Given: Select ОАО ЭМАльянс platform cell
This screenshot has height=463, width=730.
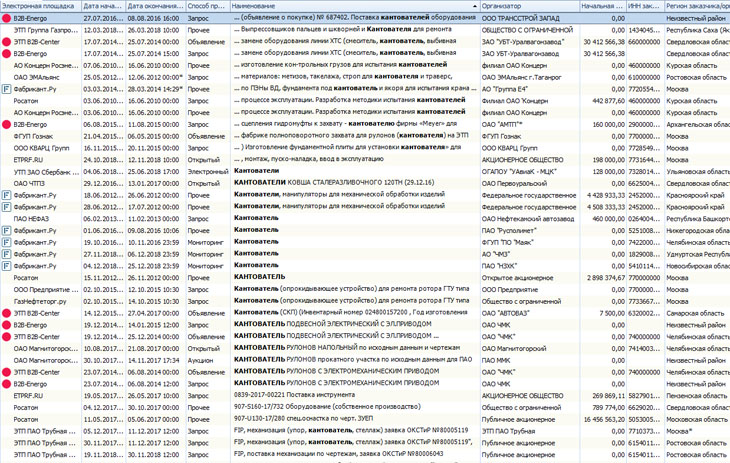Looking at the screenshot, I should click(36, 77).
